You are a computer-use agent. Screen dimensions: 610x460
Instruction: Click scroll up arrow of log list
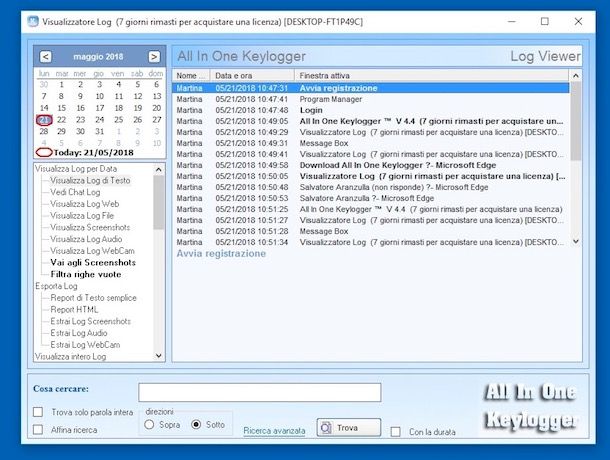pyautogui.click(x=576, y=75)
